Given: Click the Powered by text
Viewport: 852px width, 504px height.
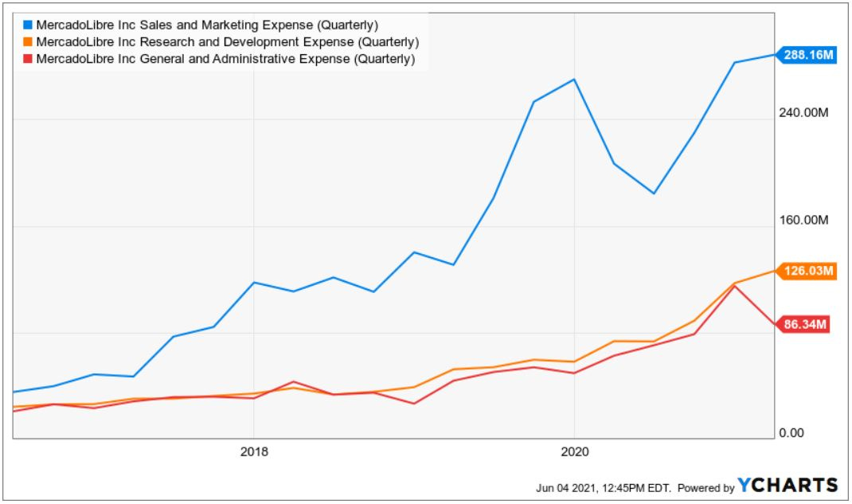Looking at the screenshot, I should click(705, 488).
